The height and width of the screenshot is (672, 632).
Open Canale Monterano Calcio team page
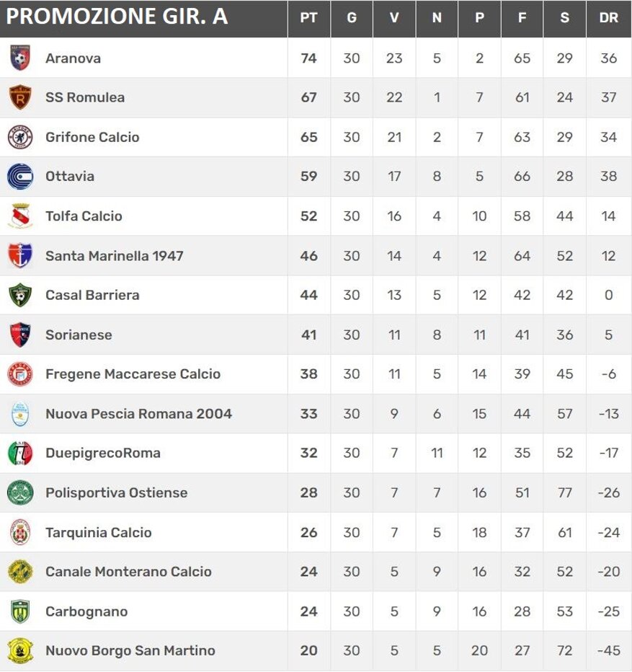coord(128,572)
